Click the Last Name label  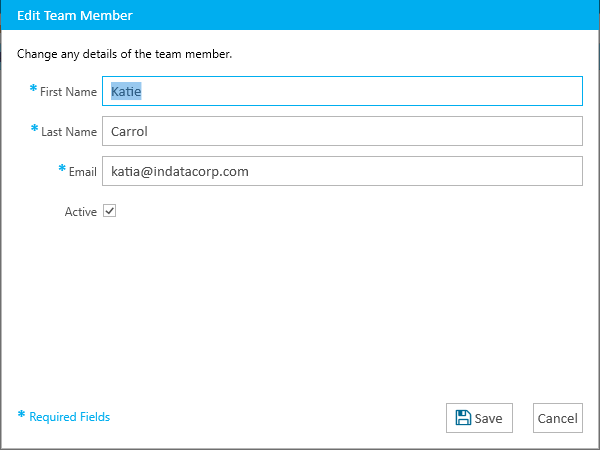[69, 132]
